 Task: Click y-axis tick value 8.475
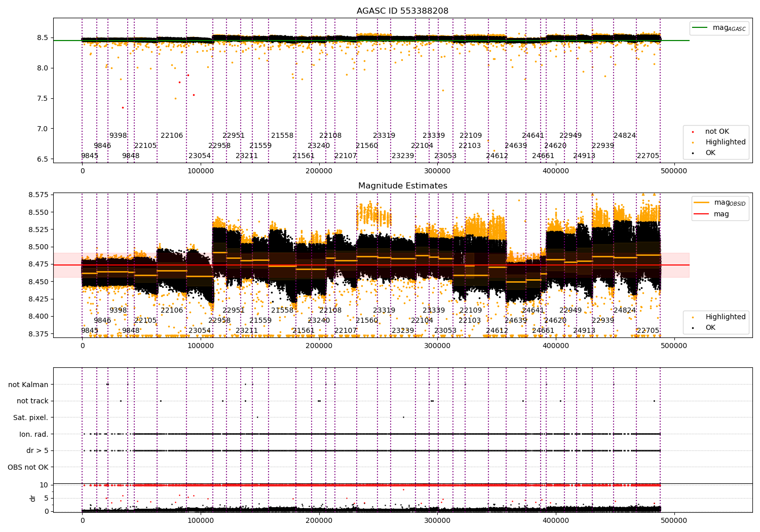[38, 264]
